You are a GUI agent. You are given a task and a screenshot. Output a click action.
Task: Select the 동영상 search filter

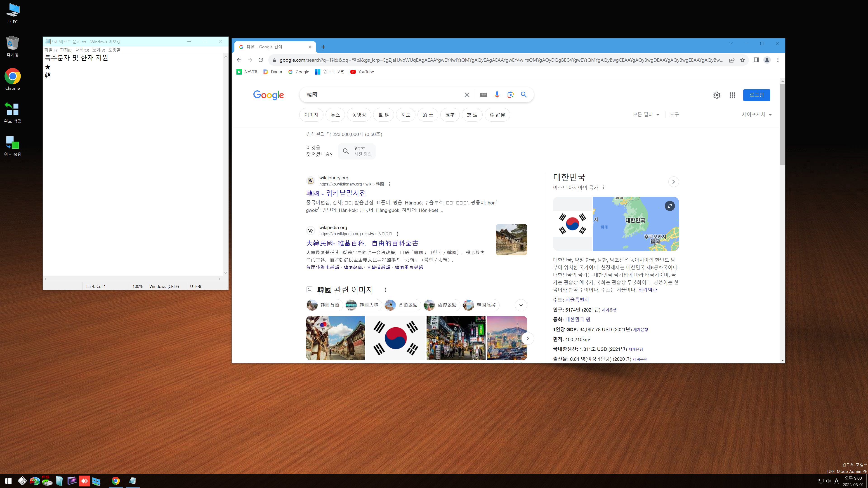point(359,115)
